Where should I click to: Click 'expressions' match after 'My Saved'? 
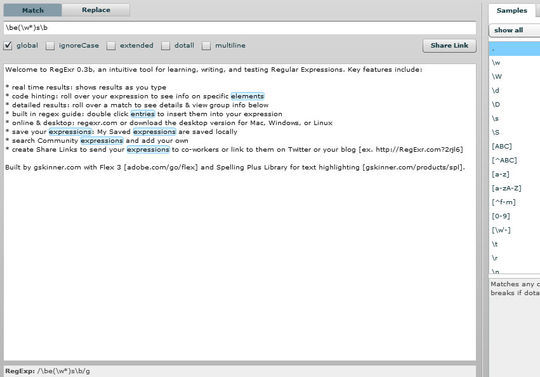tap(154, 132)
